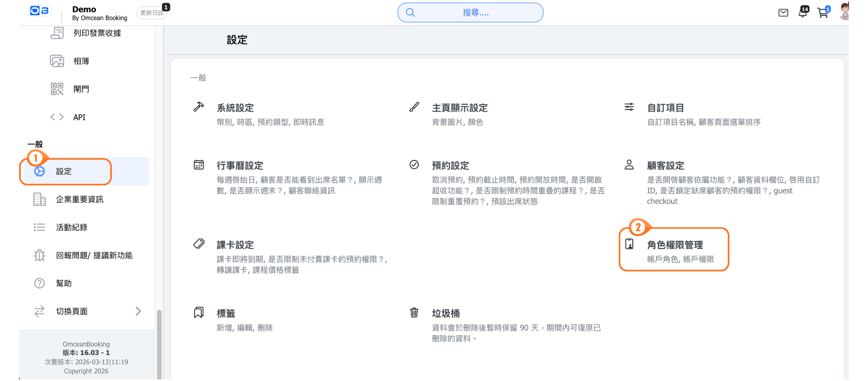The width and height of the screenshot is (868, 381).
Task: Open 活動紀錄 in the sidebar
Action: pyautogui.click(x=72, y=227)
